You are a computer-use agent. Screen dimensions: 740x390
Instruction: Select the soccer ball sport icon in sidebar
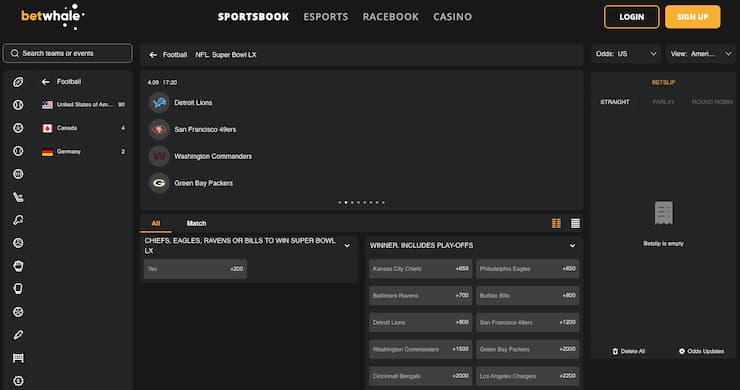(18, 128)
